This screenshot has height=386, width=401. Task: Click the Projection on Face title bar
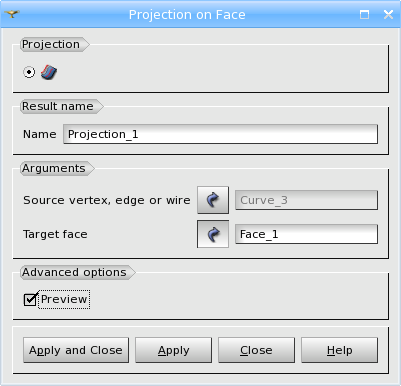pos(187,14)
